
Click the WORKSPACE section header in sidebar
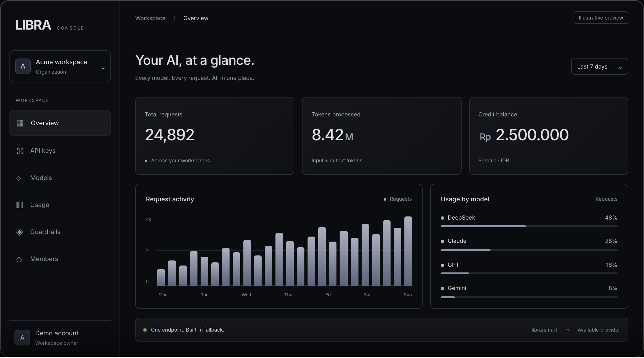[32, 100]
